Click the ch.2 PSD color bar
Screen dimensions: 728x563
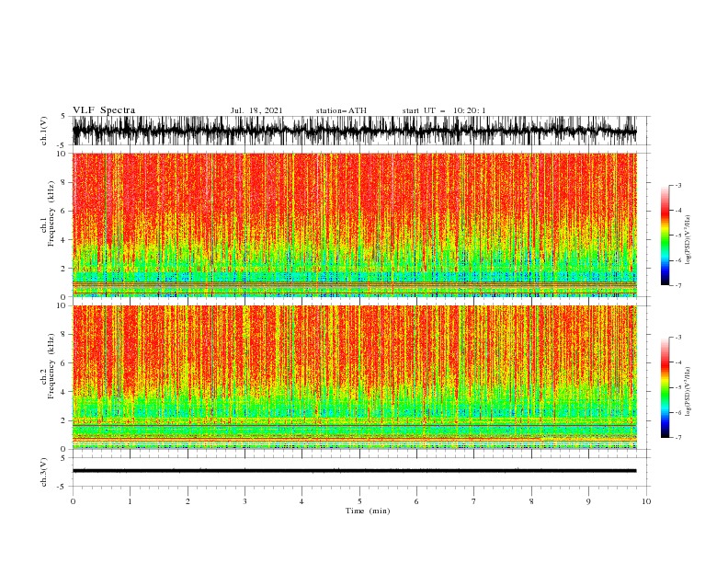click(665, 387)
